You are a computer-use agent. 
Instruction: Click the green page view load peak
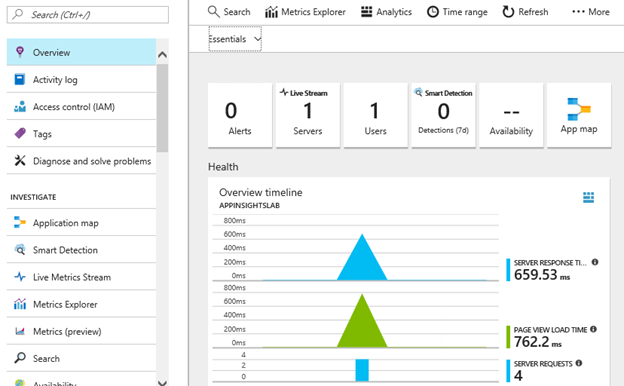point(362,321)
